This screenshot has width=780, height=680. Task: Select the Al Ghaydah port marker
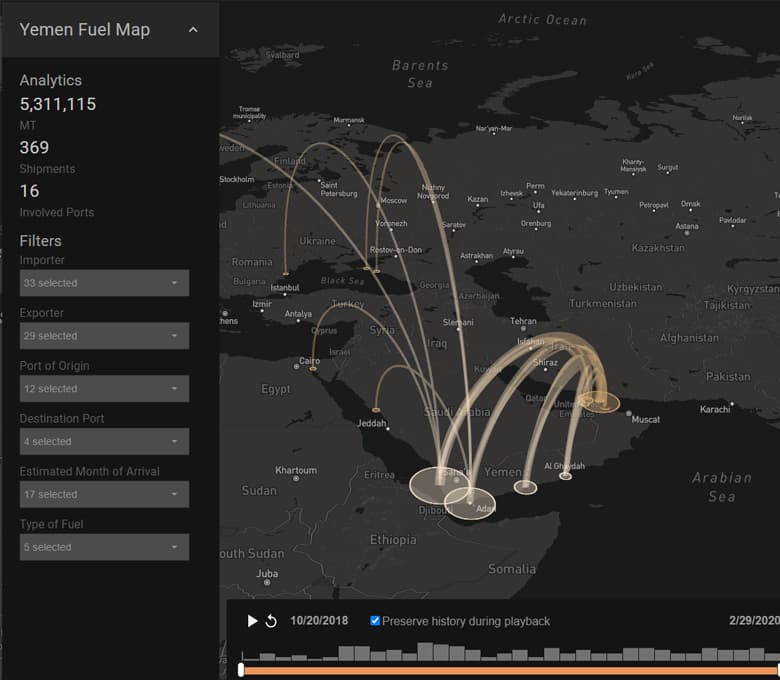[565, 476]
